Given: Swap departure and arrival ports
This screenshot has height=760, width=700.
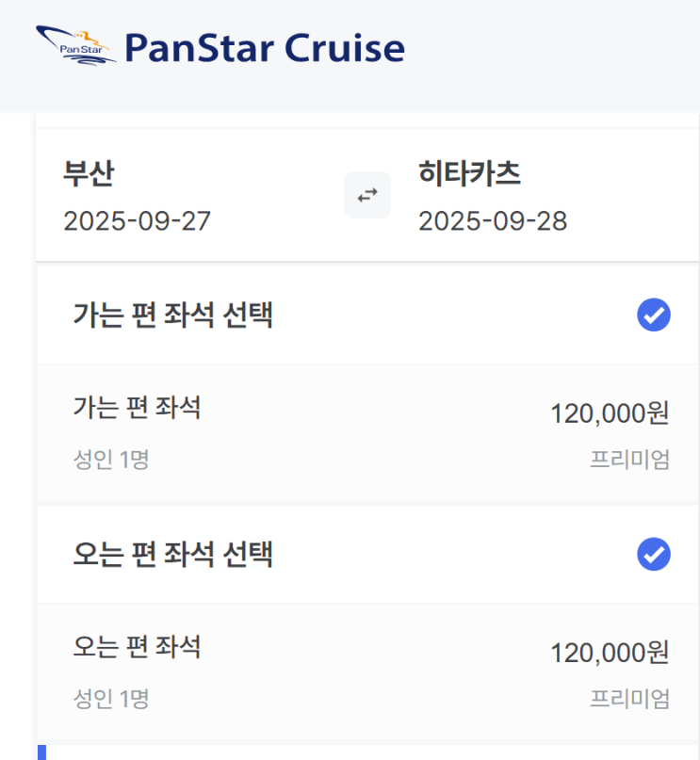Looking at the screenshot, I should [x=366, y=195].
